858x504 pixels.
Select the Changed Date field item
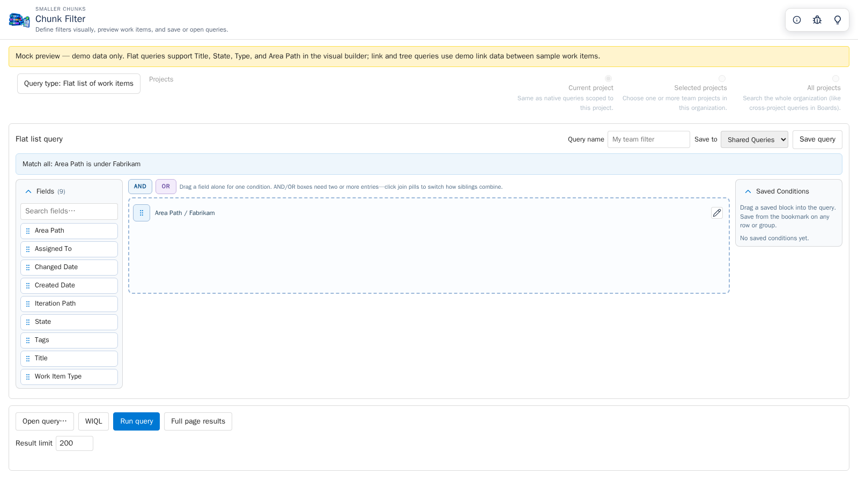pyautogui.click(x=69, y=268)
